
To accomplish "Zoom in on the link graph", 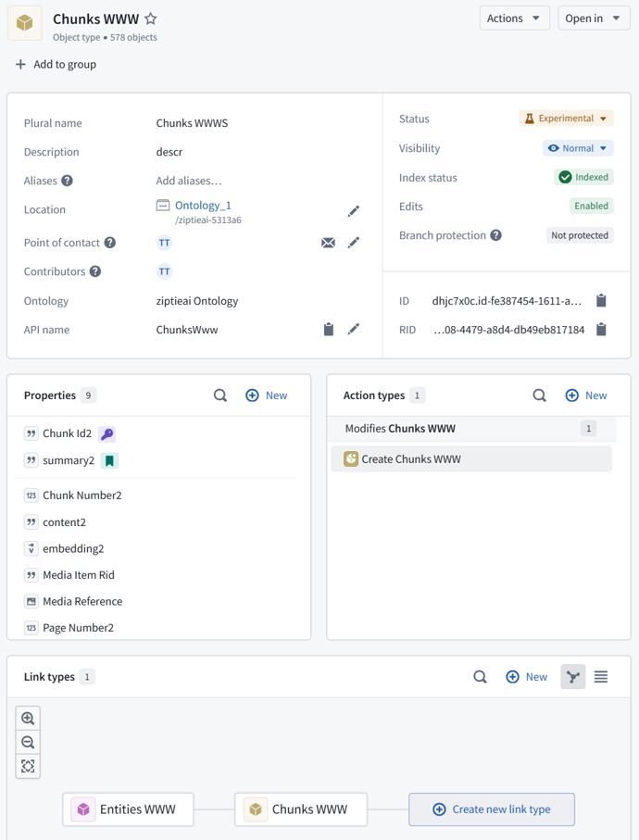I will tap(28, 718).
